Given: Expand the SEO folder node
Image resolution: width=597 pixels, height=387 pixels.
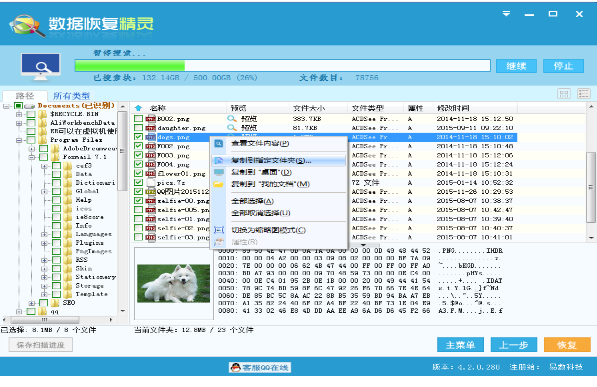Looking at the screenshot, I should tap(32, 303).
